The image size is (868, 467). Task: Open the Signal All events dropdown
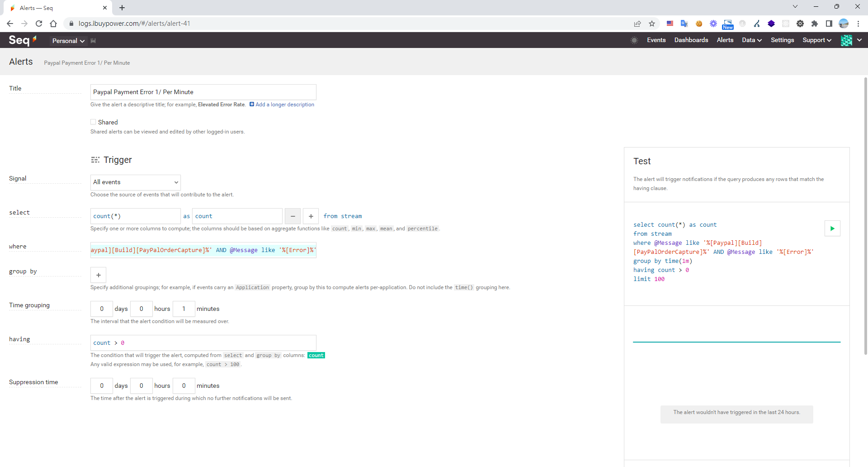pyautogui.click(x=135, y=182)
